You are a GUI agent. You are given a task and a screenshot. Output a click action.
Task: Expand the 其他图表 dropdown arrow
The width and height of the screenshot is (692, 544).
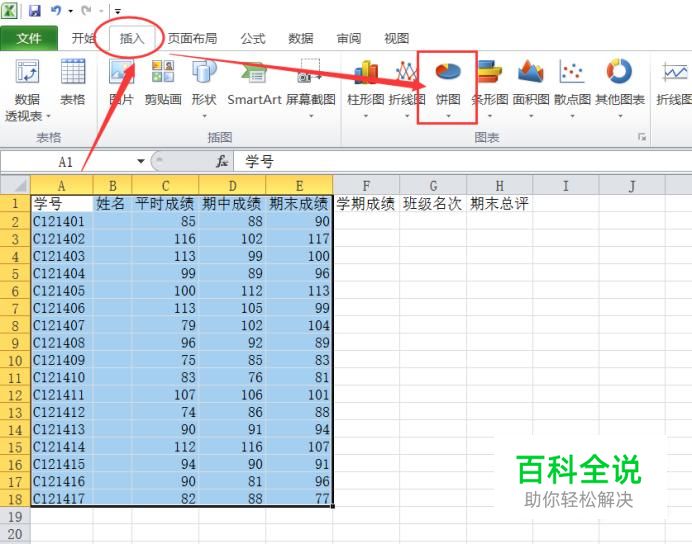pos(620,116)
